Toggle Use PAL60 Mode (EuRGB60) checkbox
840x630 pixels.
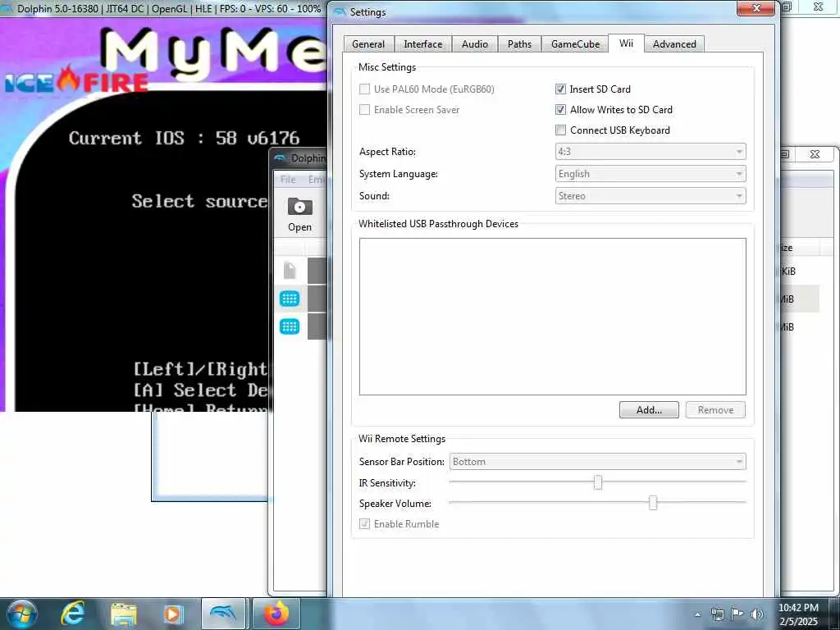coord(365,89)
